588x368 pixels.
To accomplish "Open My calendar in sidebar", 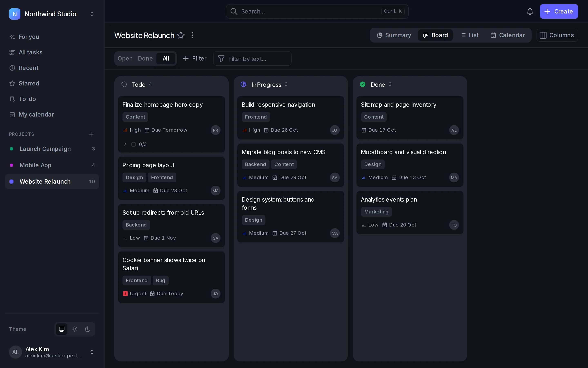I will tap(52, 114).
